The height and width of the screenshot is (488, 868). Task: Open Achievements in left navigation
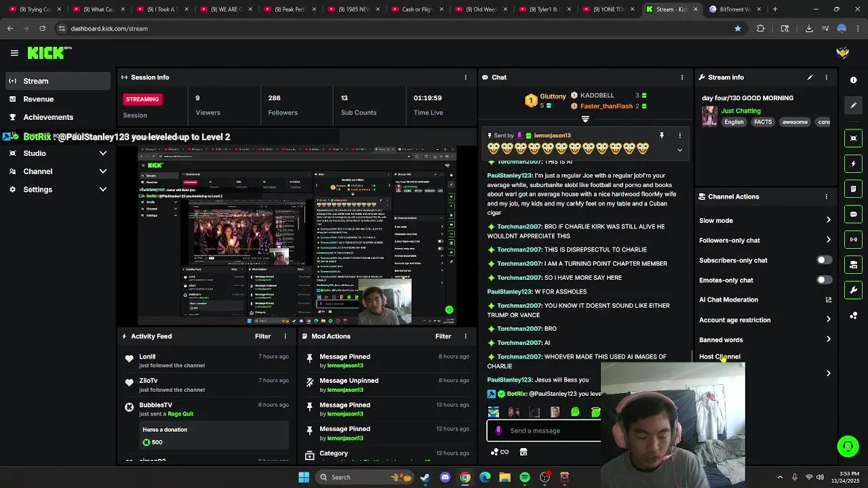pyautogui.click(x=57, y=117)
